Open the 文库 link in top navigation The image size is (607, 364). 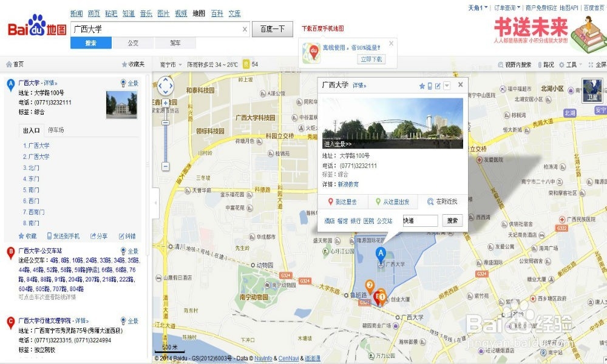(234, 13)
